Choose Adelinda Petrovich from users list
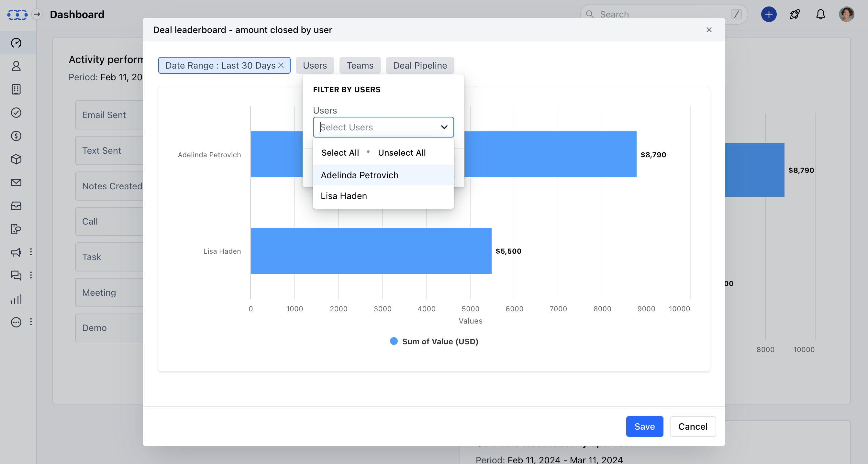 coord(384,175)
